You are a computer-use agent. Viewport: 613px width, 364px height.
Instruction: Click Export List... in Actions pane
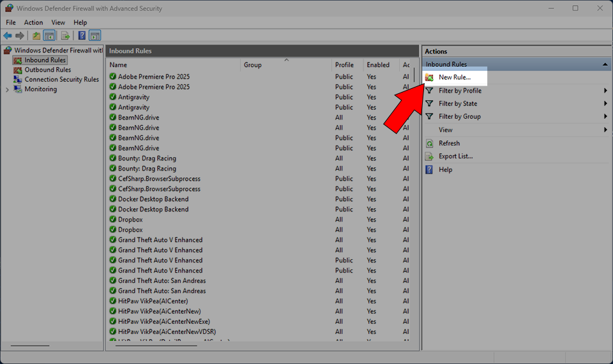point(456,156)
